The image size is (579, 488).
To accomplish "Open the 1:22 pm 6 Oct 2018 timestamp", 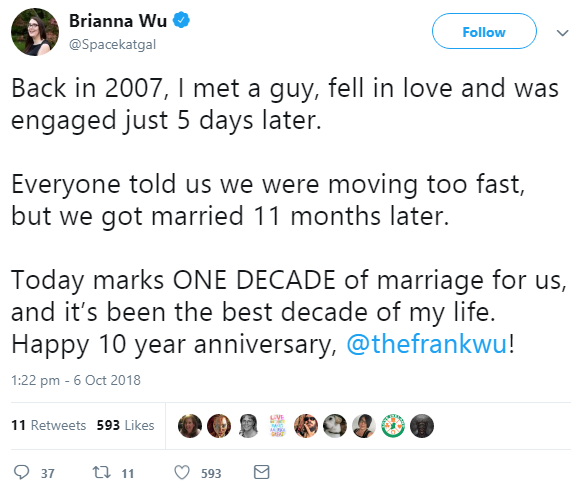I will pyautogui.click(x=76, y=380).
